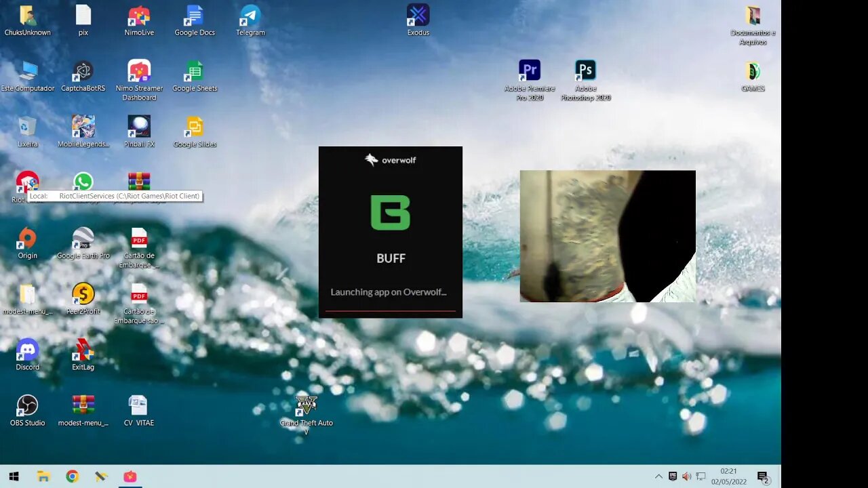Open the GAMES folder
Viewport: 868px width, 488px height.
point(753,76)
